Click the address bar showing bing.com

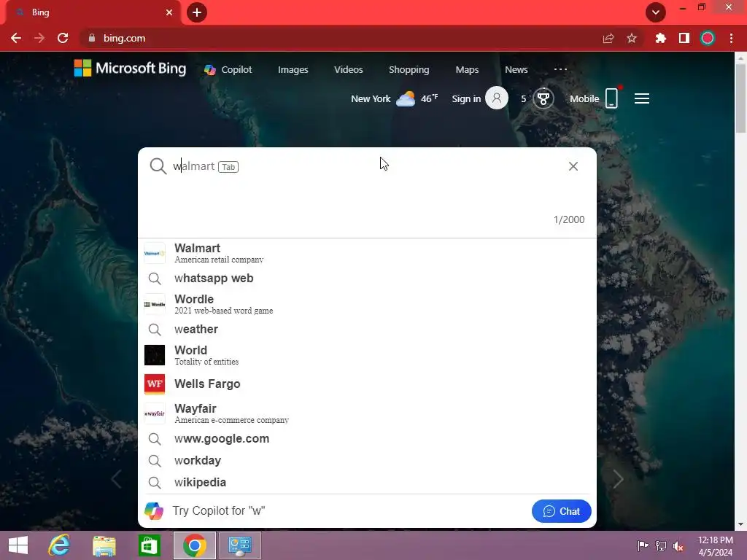coord(333,38)
